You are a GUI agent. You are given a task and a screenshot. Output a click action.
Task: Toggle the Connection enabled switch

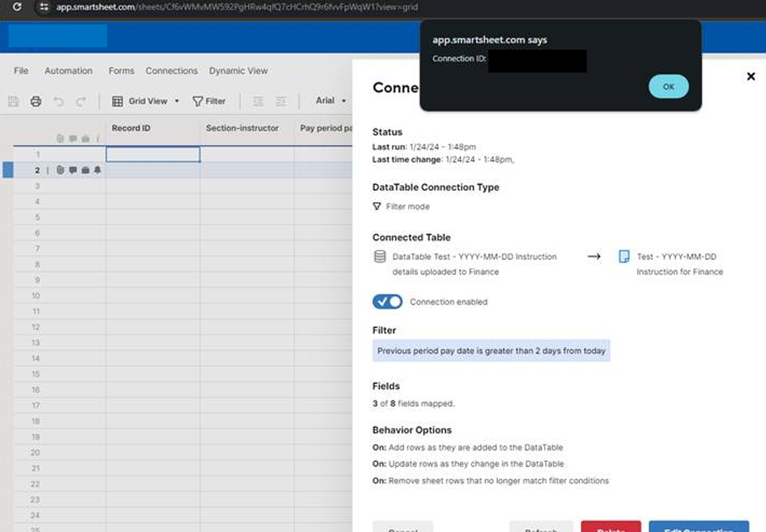387,302
